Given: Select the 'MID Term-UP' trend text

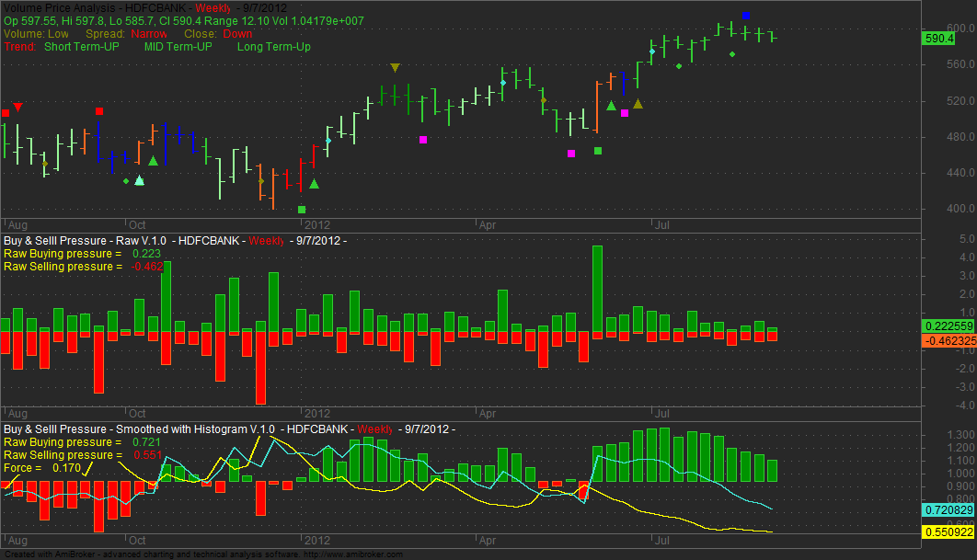Looking at the screenshot, I should (178, 47).
